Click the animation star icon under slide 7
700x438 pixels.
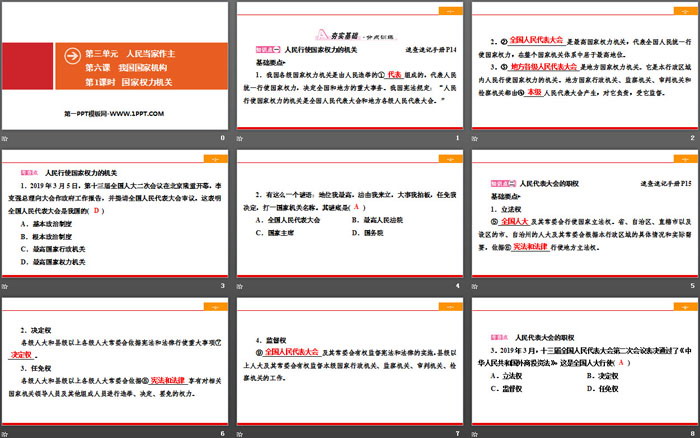[x=241, y=433]
